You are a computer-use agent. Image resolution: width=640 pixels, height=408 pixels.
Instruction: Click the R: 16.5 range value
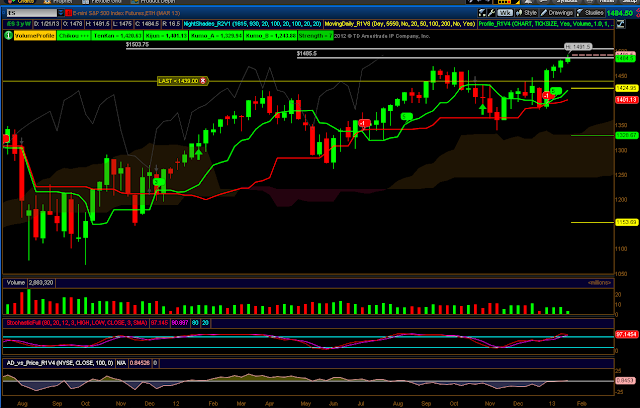coord(171,24)
